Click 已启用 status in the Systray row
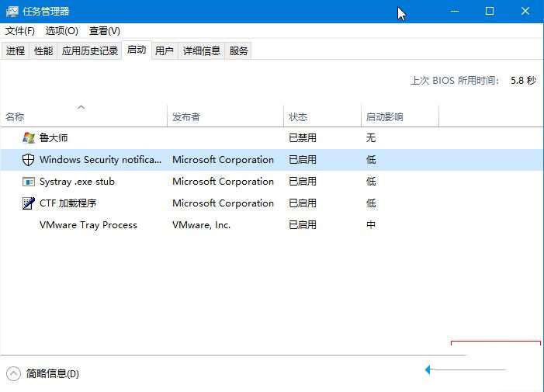Viewport: 544px width, 392px height. click(x=303, y=182)
